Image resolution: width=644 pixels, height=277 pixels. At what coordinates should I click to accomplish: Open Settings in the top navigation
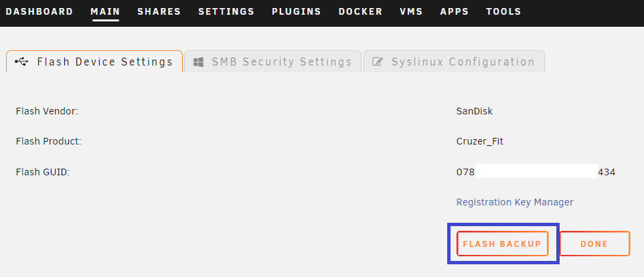click(x=226, y=11)
